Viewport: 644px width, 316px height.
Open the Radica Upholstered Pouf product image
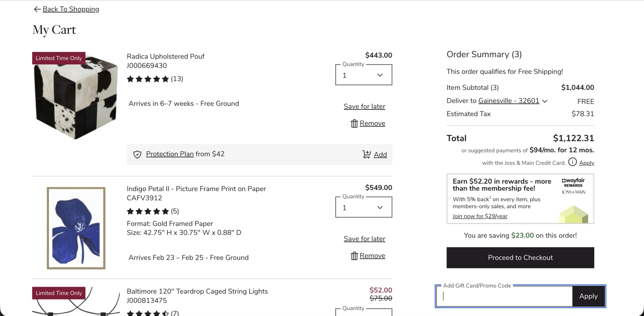tap(76, 97)
